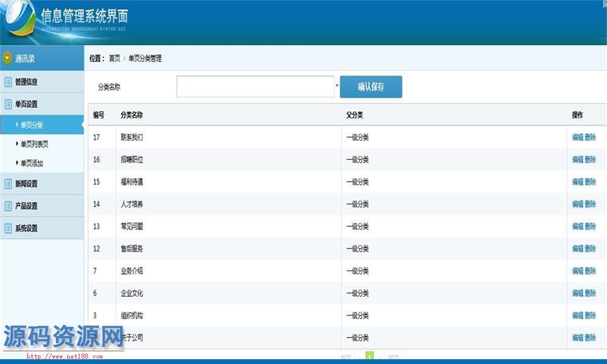Click the document icon next to 产品设置
Viewport: 607px width, 364px height.
tap(8, 206)
